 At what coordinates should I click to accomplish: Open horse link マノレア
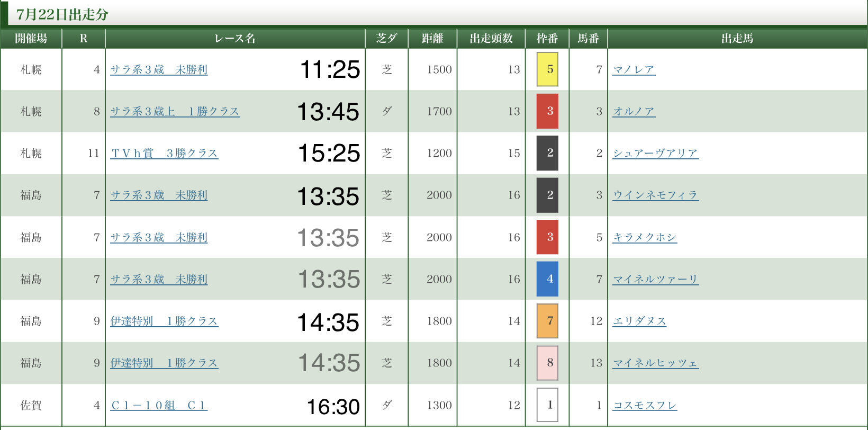(634, 69)
